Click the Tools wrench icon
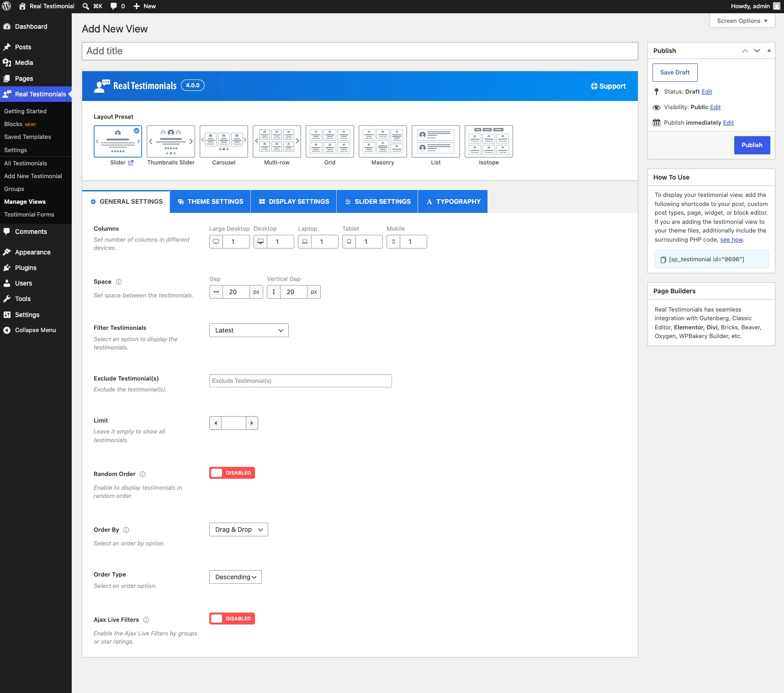This screenshot has width=784, height=693. [7, 299]
